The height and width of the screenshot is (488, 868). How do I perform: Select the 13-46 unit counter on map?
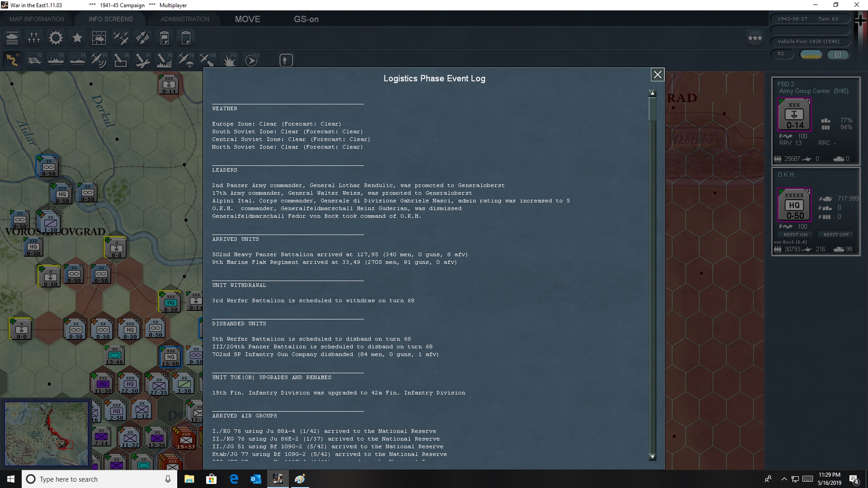point(114,355)
